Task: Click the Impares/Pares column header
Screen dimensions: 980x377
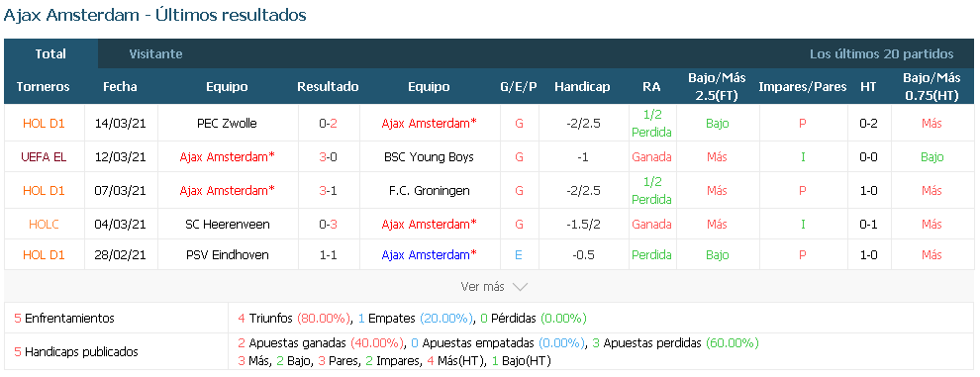Action: [803, 87]
